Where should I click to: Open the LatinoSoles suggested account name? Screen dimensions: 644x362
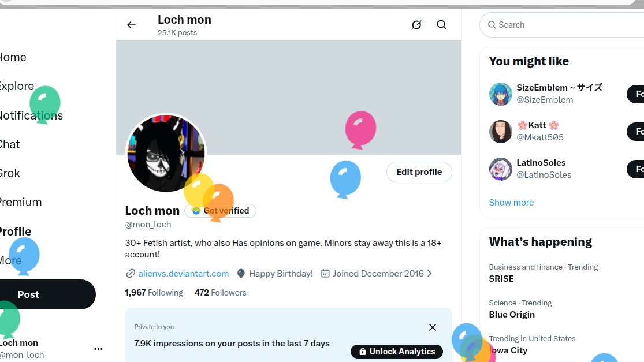coord(541,163)
